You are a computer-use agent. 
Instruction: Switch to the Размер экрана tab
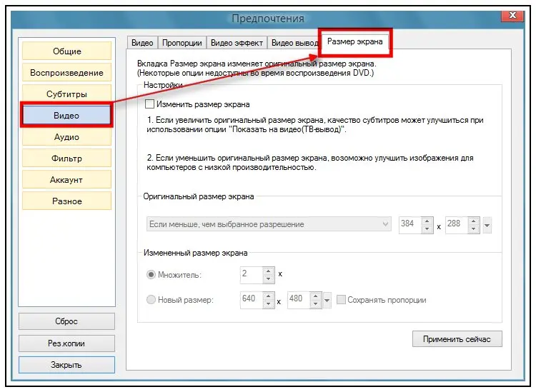pyautogui.click(x=354, y=41)
